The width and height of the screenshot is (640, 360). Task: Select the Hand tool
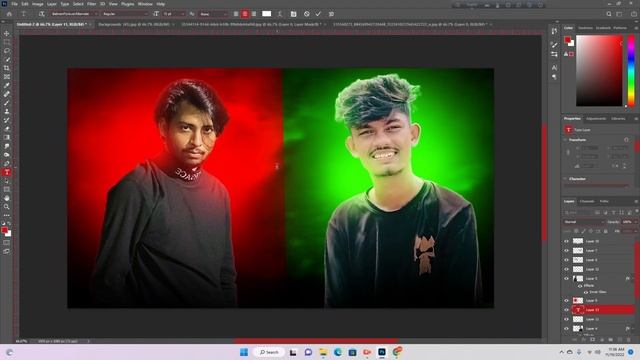7,198
